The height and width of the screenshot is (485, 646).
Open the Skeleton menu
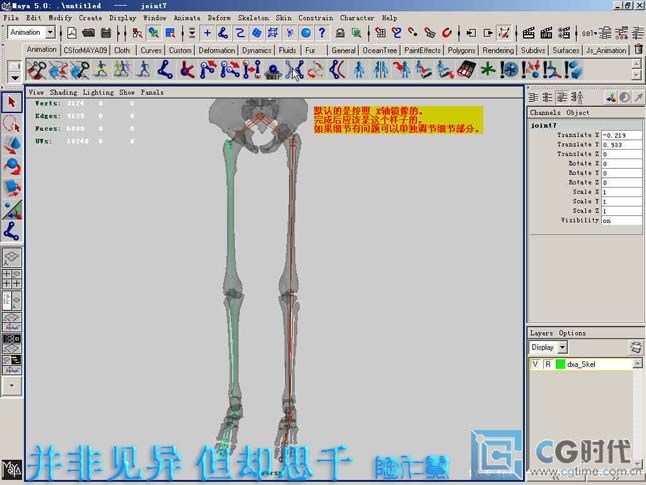point(253,18)
